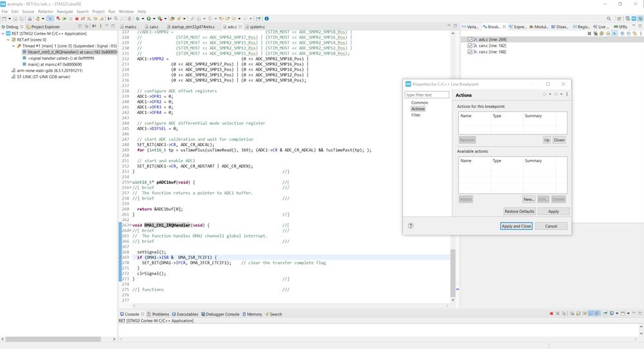Screen dimensions: 644x349
Task: Switch to Project Explorer tab
Action: pyautogui.click(x=43, y=26)
